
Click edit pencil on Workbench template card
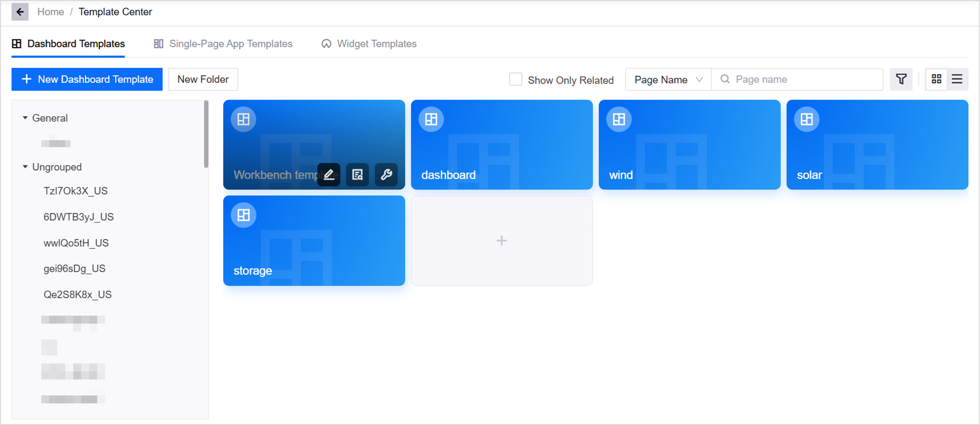pos(329,174)
